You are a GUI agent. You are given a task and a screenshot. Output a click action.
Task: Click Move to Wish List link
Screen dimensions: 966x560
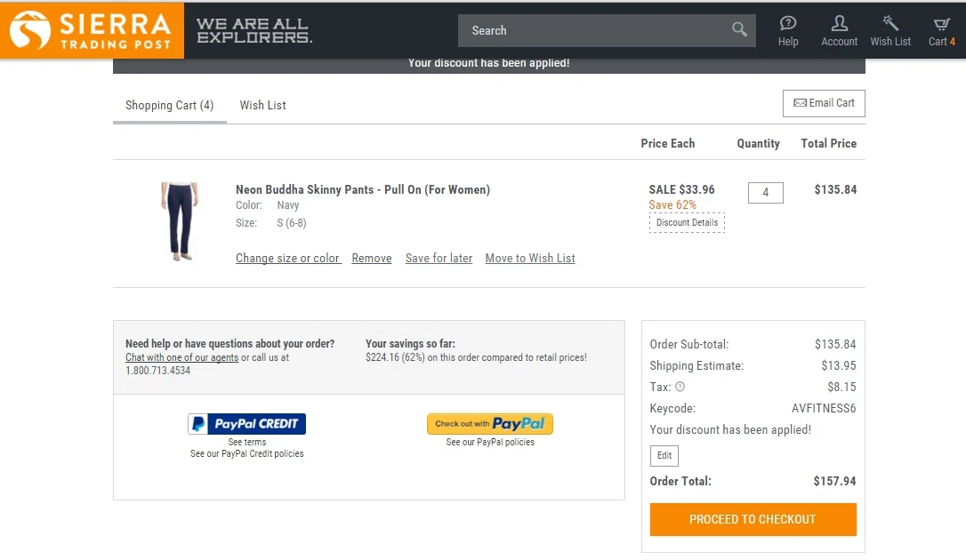[530, 259]
